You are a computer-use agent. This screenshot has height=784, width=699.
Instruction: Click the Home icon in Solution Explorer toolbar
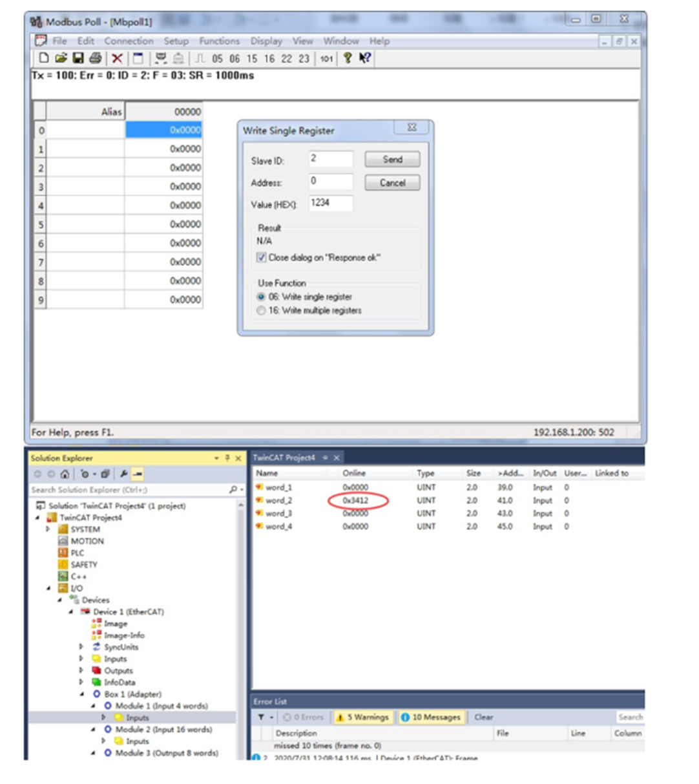pos(65,474)
